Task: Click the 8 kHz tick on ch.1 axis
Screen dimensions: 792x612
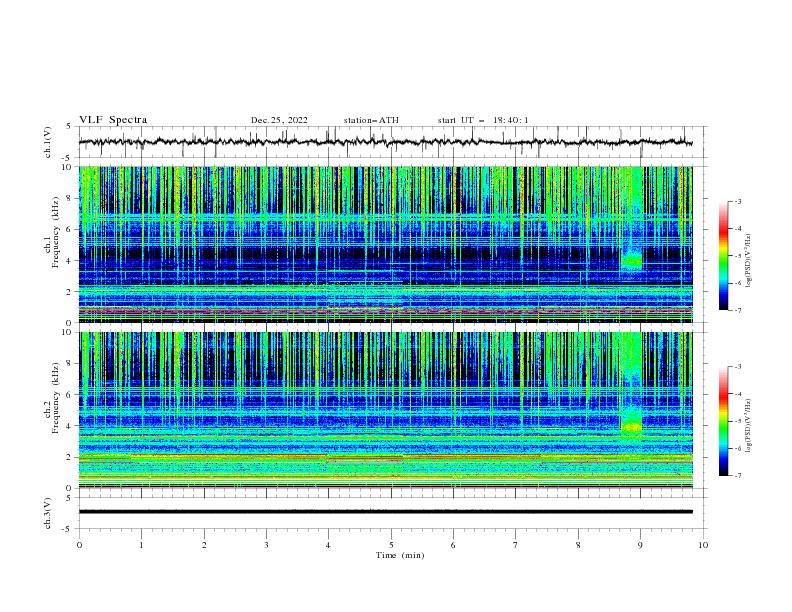Action: coord(69,198)
